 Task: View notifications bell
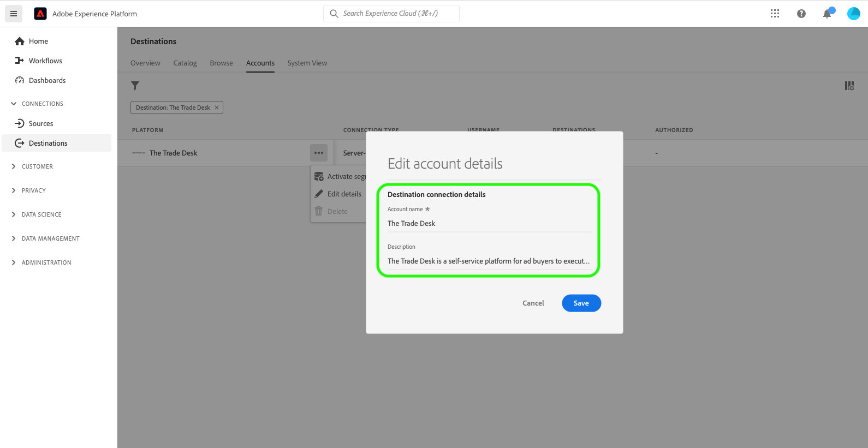click(x=828, y=14)
